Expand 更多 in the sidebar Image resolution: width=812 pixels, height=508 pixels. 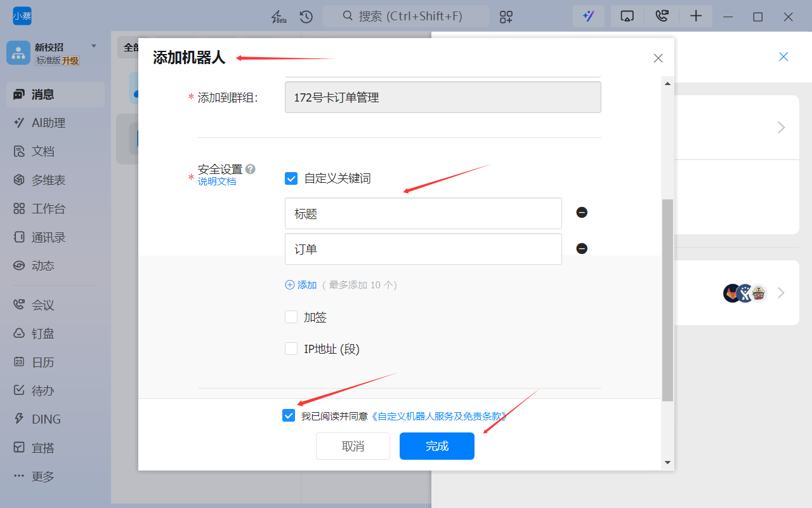pos(55,477)
